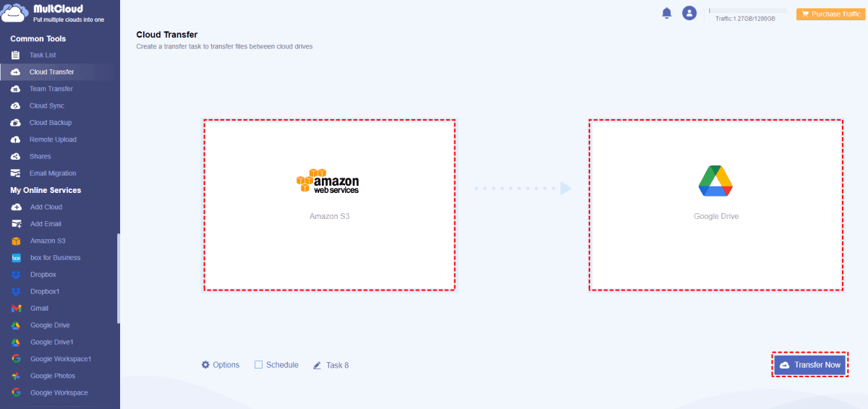
Task: Open Task List from the sidebar
Action: click(43, 55)
